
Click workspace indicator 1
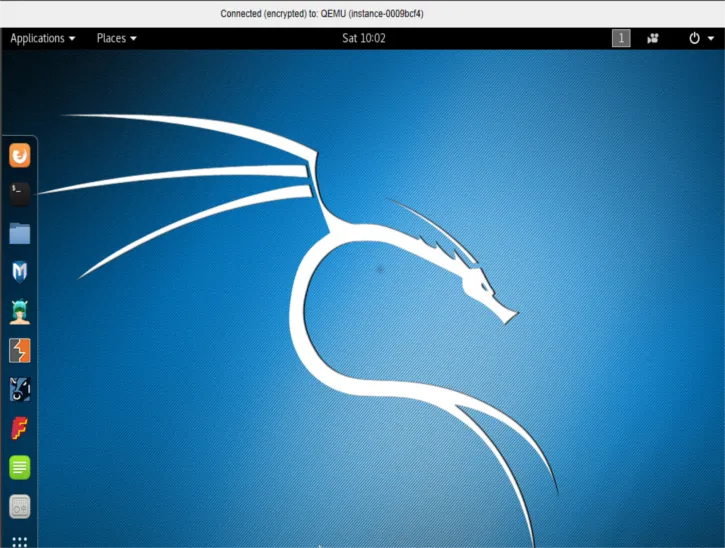[x=621, y=38]
